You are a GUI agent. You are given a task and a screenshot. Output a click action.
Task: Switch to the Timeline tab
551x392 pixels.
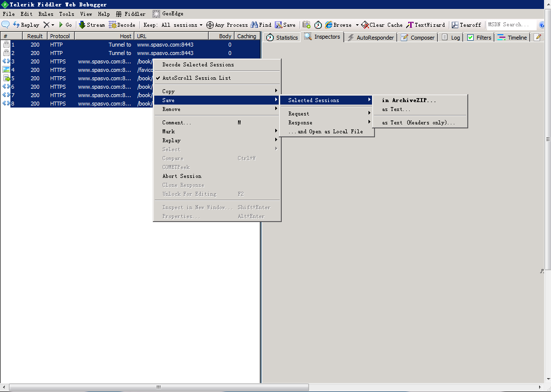pos(512,38)
